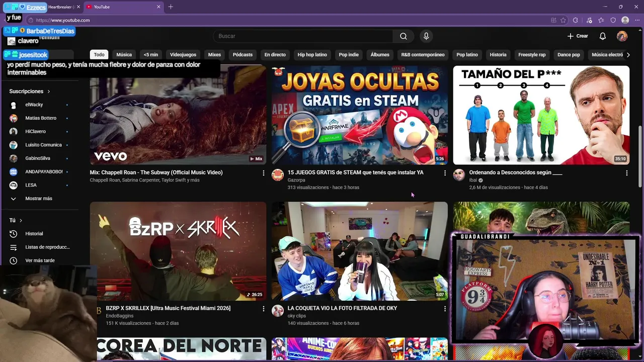Expand the Suscripciones section chevron
Screen dimensions: 644x362
[x=49, y=92]
